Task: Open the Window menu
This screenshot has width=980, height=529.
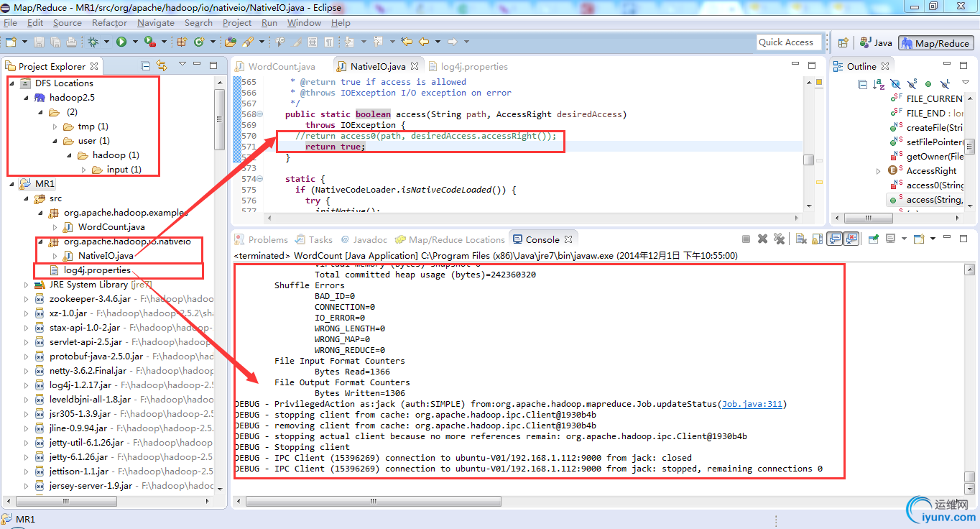Action: pos(304,23)
